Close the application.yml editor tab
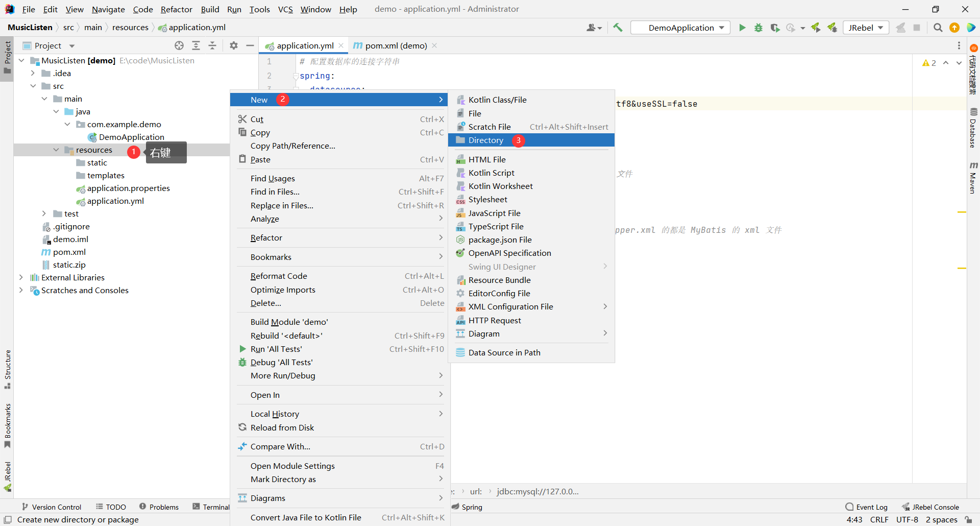 click(x=341, y=45)
